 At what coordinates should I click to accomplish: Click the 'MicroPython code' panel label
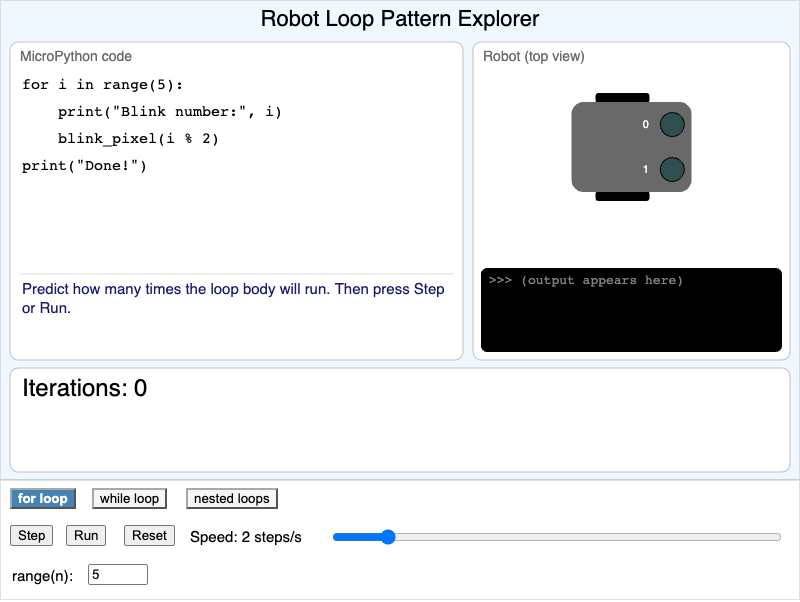(76, 56)
